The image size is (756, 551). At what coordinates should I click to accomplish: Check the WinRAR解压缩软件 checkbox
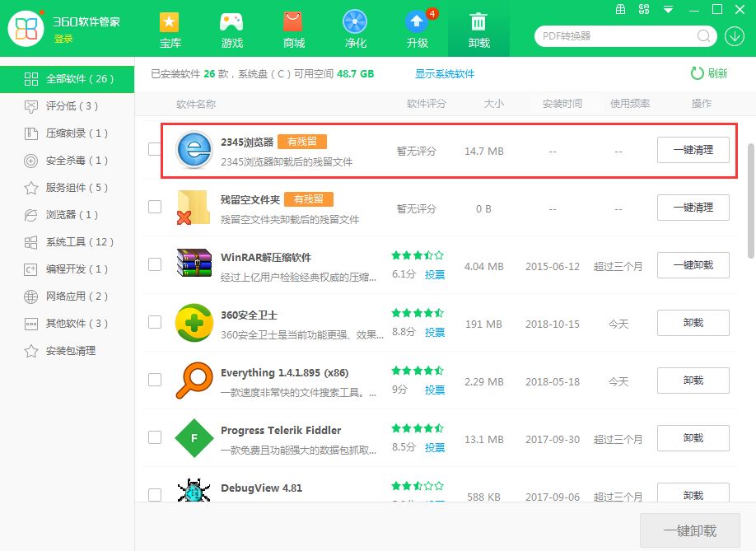[x=154, y=264]
